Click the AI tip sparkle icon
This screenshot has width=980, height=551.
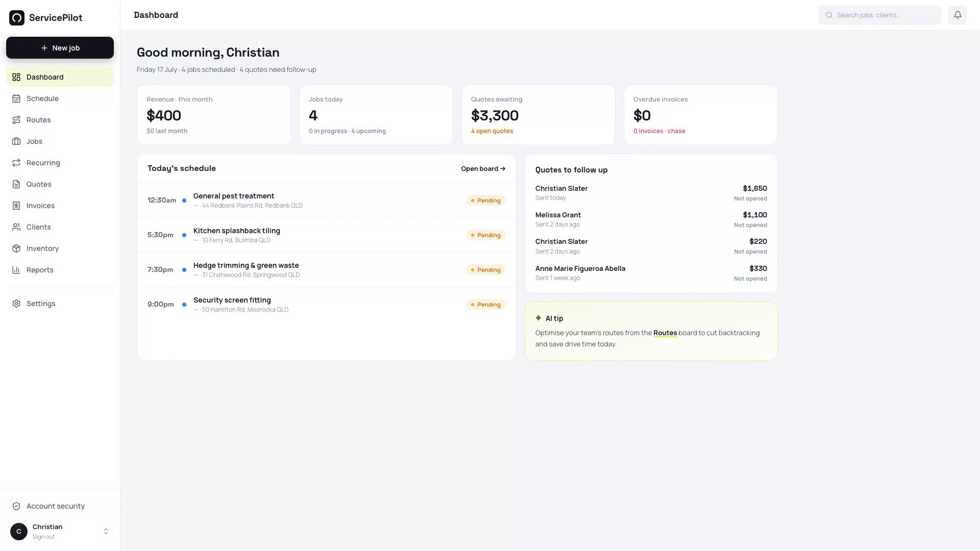(x=538, y=318)
